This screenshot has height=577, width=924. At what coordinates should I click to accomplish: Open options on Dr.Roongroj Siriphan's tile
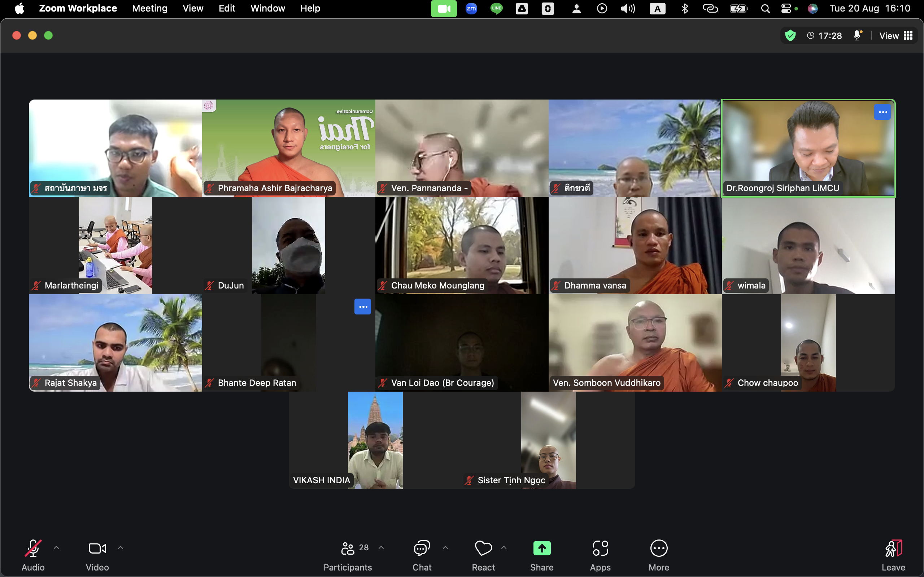(x=882, y=112)
